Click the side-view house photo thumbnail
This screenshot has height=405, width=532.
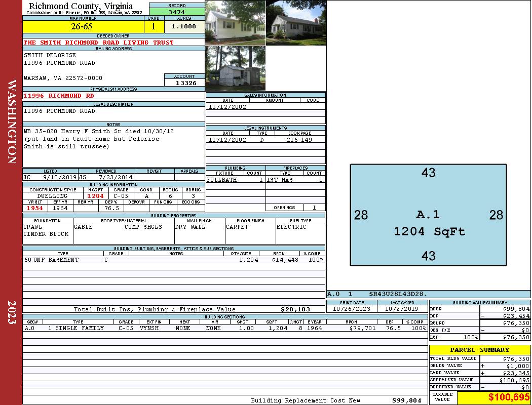296,23
